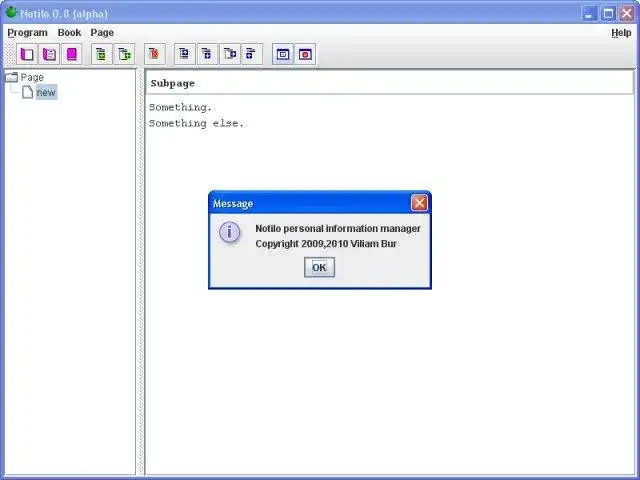Click the line 'Something.' in the editor
The height and width of the screenshot is (480, 640).
[x=180, y=107]
